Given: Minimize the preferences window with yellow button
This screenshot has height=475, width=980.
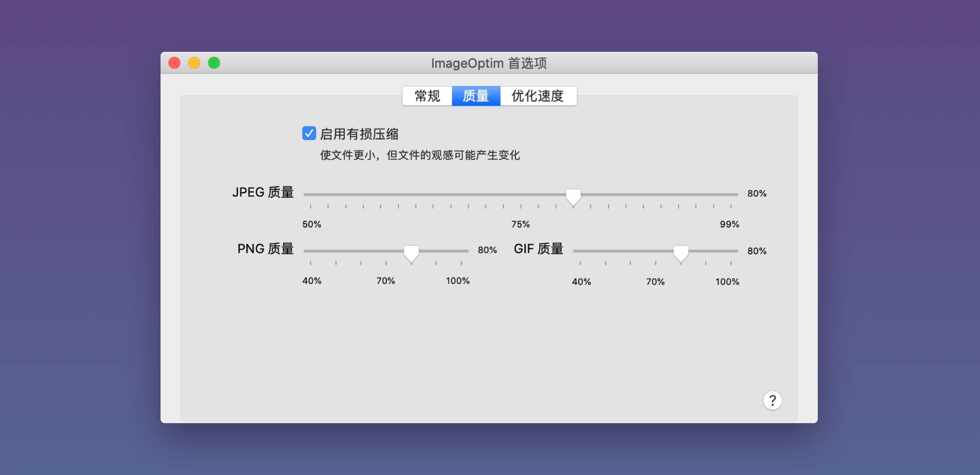Looking at the screenshot, I should pyautogui.click(x=194, y=63).
